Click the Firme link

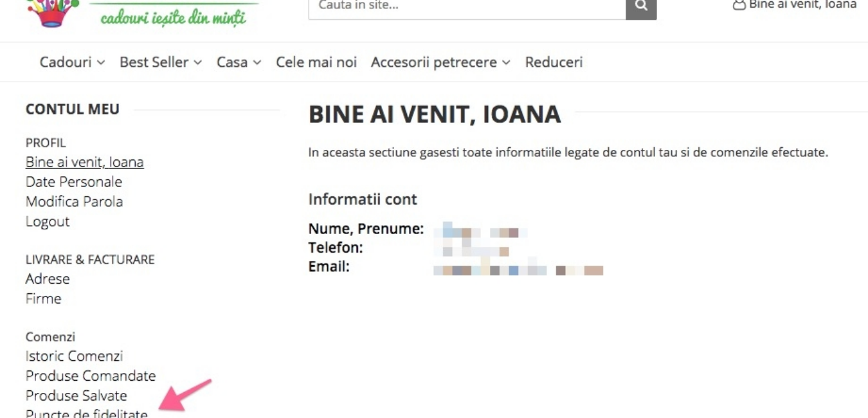[x=42, y=298]
